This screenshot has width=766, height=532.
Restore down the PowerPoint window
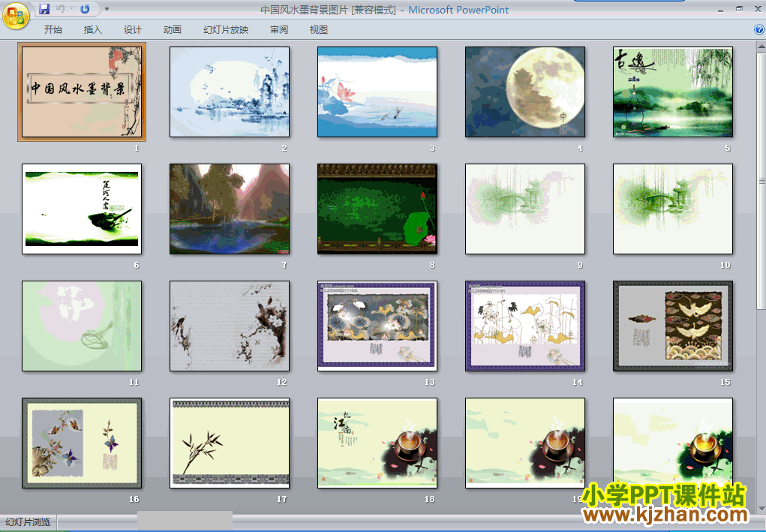[x=739, y=9]
